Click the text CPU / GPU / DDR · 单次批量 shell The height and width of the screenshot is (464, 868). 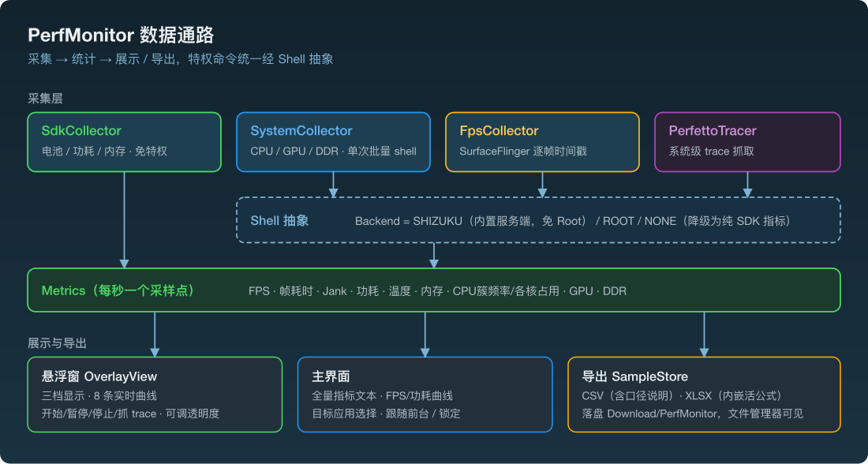point(333,152)
